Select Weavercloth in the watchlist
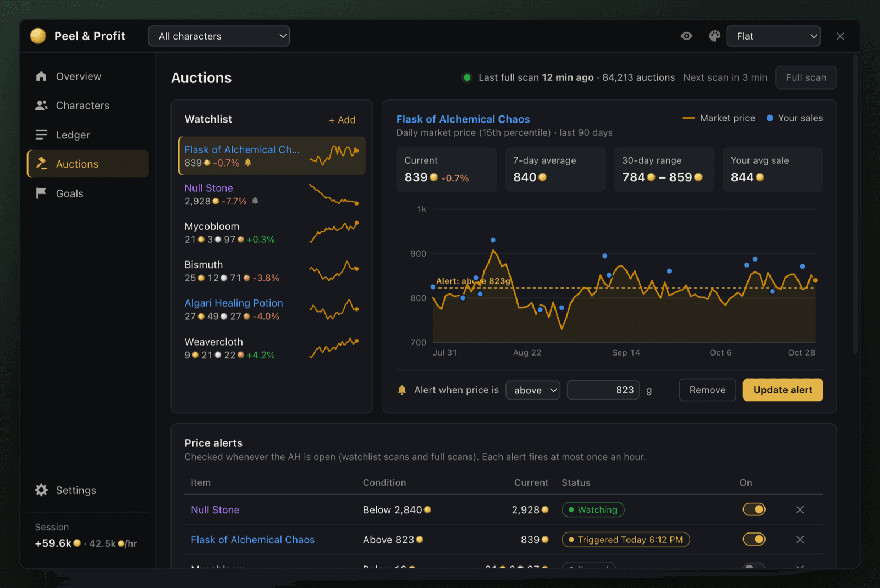The image size is (880, 588). [x=272, y=348]
